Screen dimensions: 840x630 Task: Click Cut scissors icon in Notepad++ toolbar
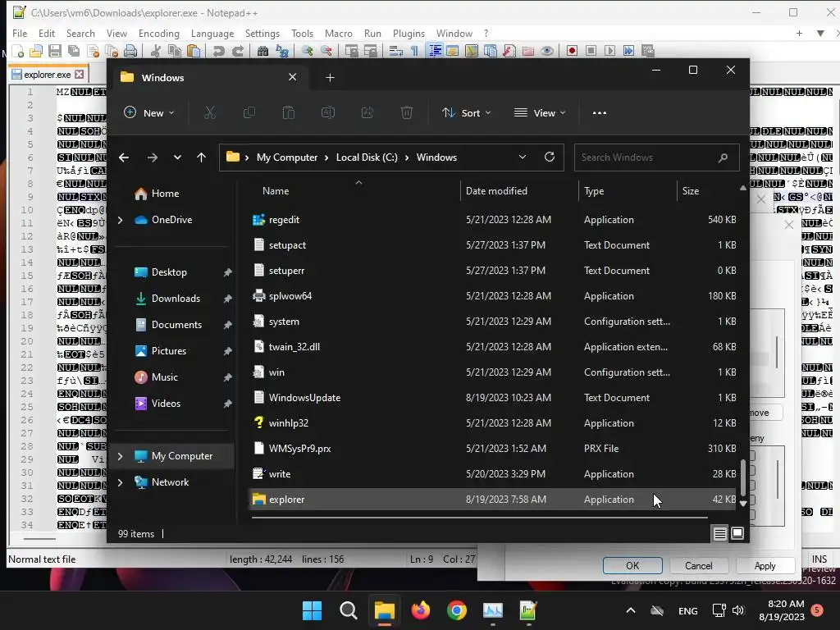(155, 51)
